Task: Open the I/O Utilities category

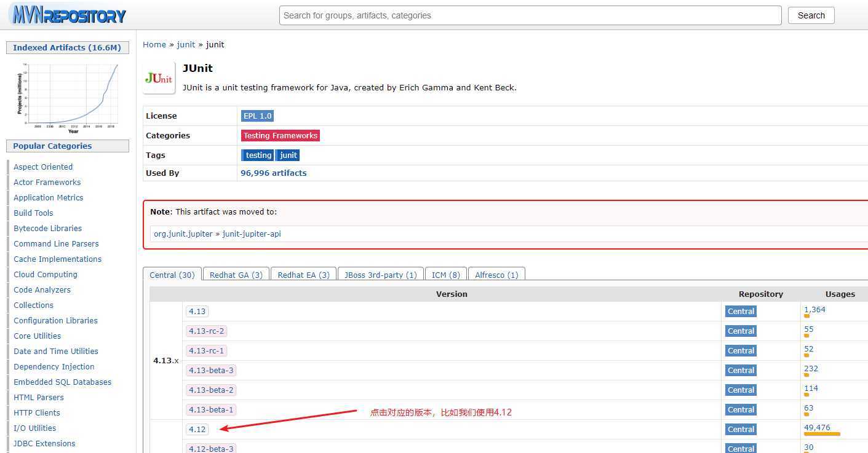Action: [x=34, y=428]
